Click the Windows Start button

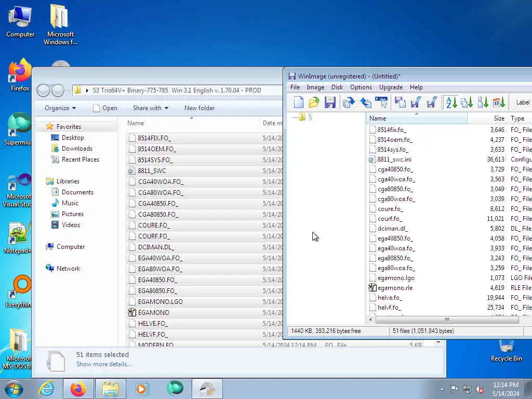14,389
